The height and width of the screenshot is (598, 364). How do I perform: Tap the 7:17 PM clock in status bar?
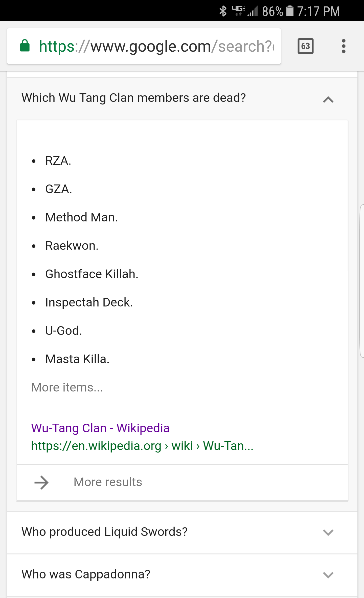(x=318, y=11)
